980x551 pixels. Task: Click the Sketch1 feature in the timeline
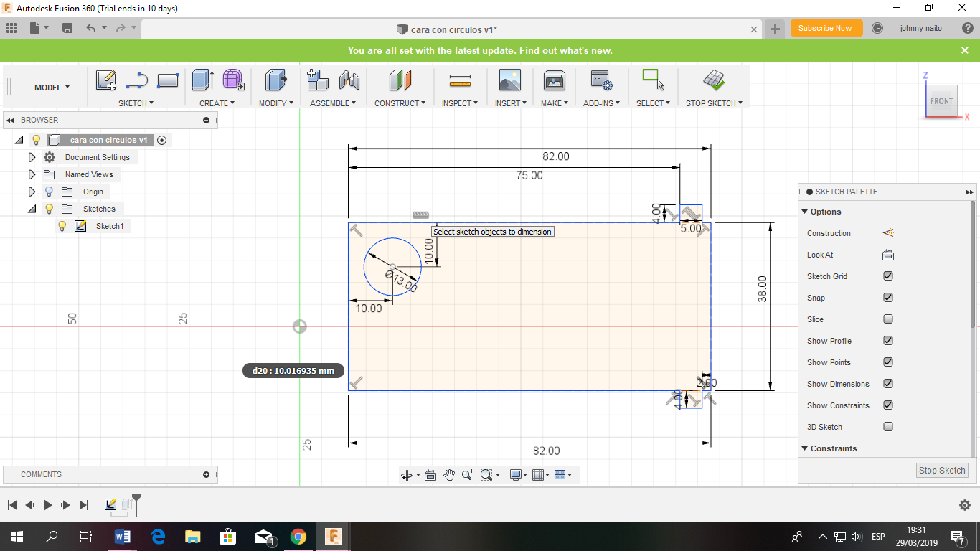coord(110,504)
